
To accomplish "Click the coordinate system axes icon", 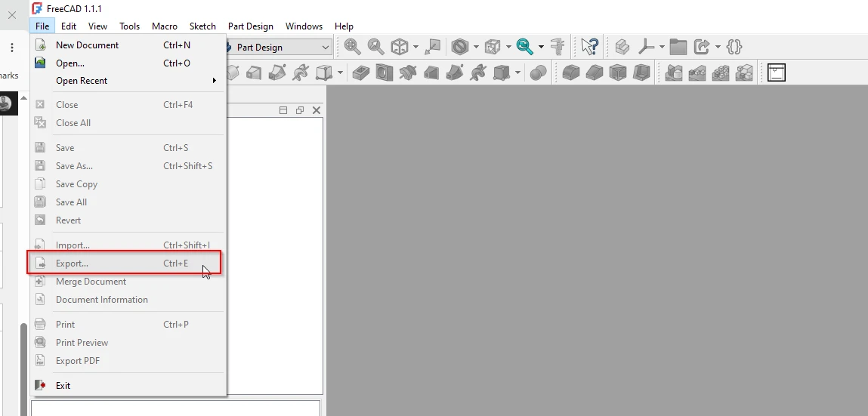I will (646, 47).
